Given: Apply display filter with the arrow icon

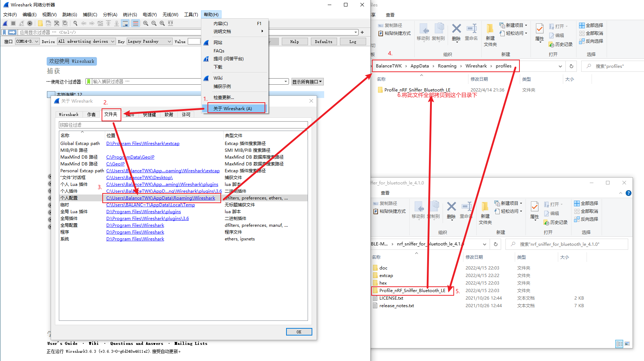Looking at the screenshot, I should pyautogui.click(x=12, y=32).
